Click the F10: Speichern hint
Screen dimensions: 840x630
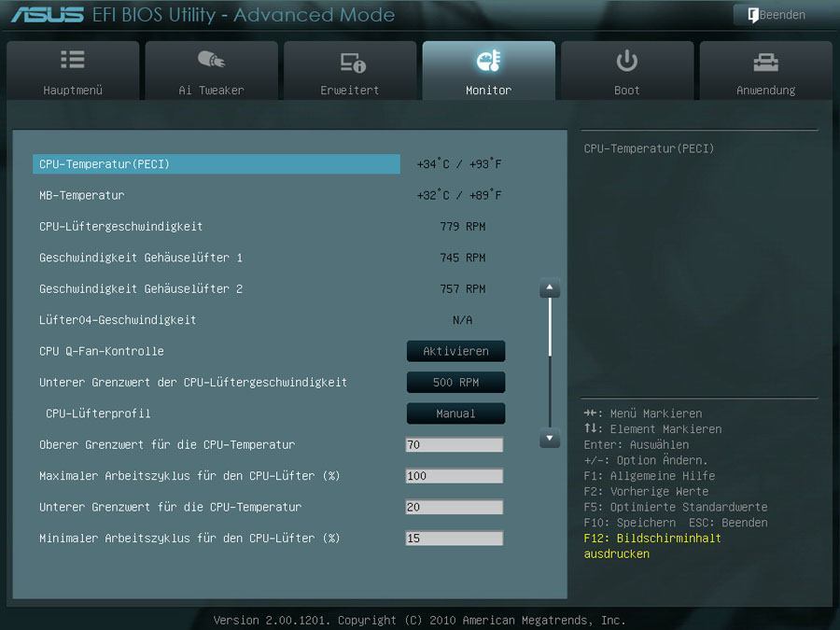629,523
